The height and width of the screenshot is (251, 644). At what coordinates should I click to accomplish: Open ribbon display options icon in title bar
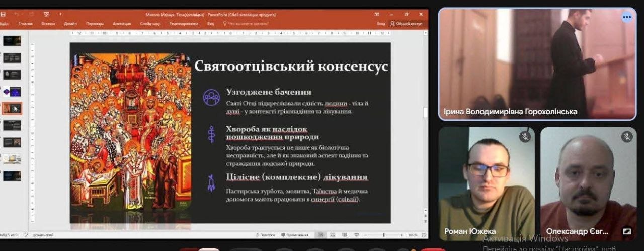(377, 15)
